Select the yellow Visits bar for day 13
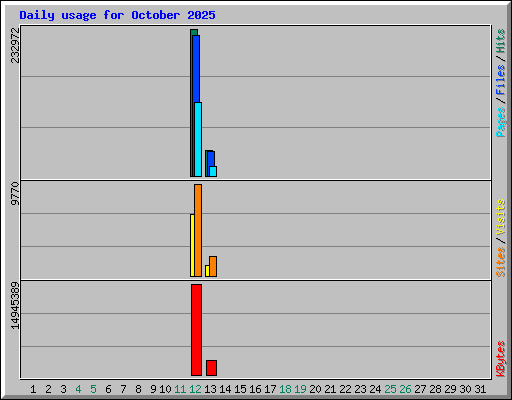The width and height of the screenshot is (512, 400). pyautogui.click(x=207, y=271)
